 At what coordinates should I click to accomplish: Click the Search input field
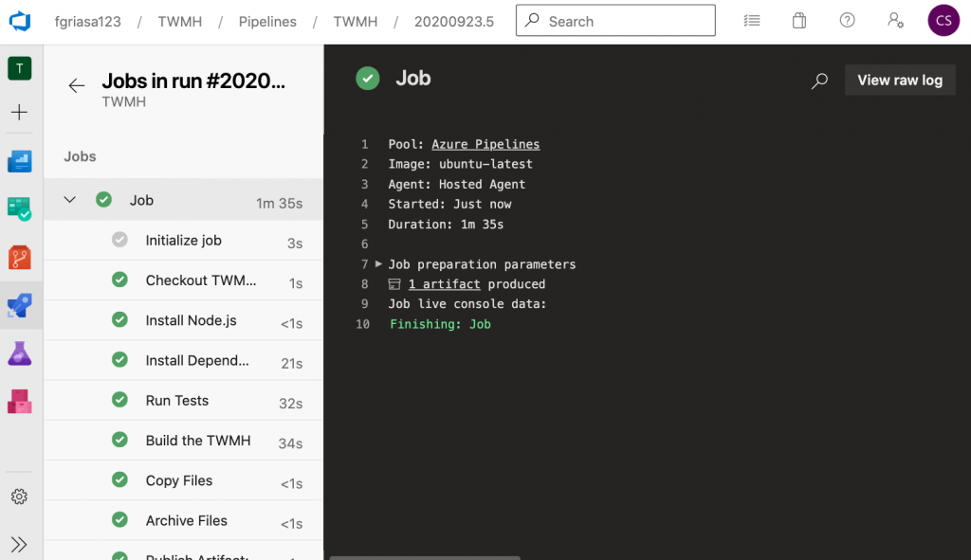[x=615, y=21]
